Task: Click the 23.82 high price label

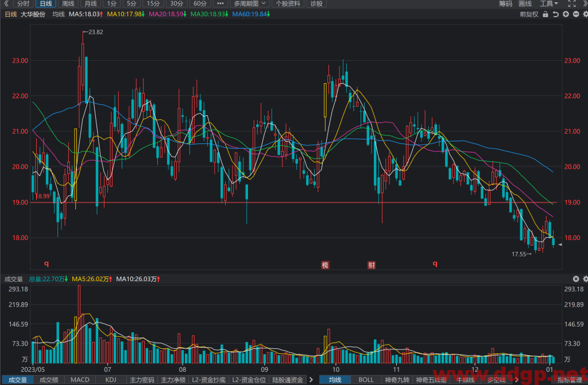Action: 96,32
